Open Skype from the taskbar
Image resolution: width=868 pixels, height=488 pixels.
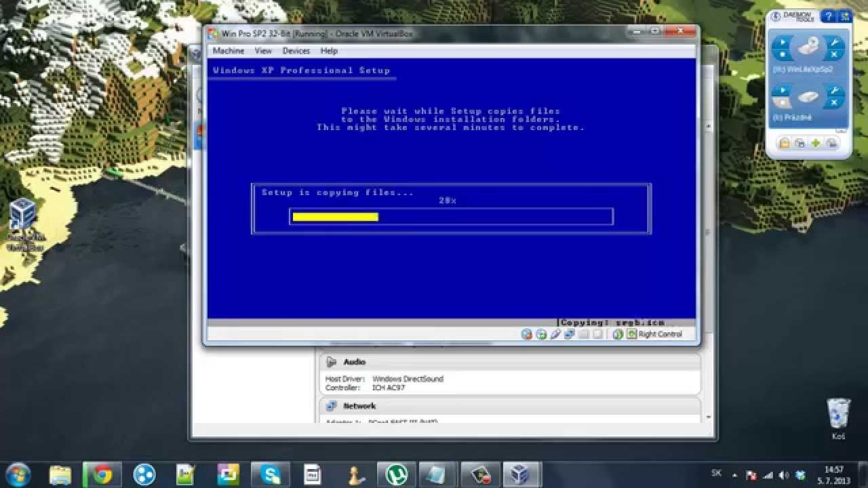(x=271, y=474)
